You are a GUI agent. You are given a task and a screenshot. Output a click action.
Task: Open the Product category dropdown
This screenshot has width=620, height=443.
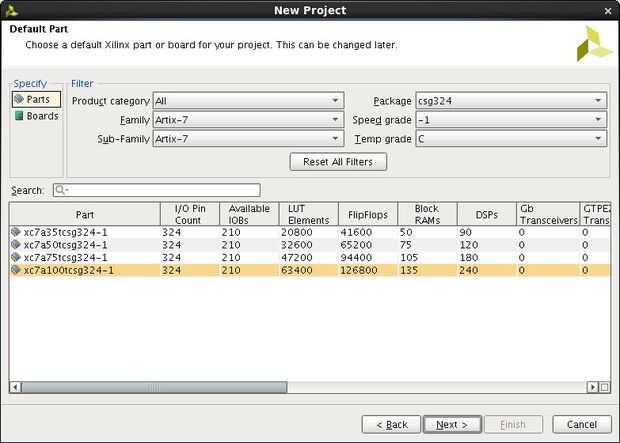point(248,101)
